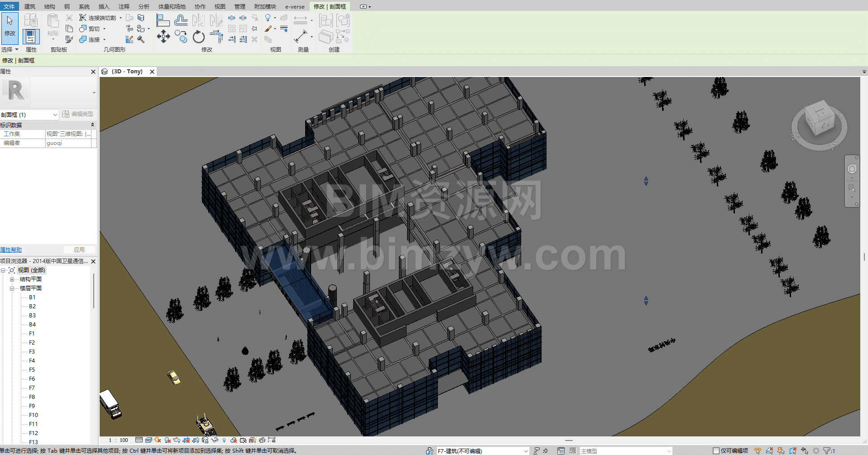Collapse the 标识数据 properties group
868x455 pixels.
click(x=92, y=125)
